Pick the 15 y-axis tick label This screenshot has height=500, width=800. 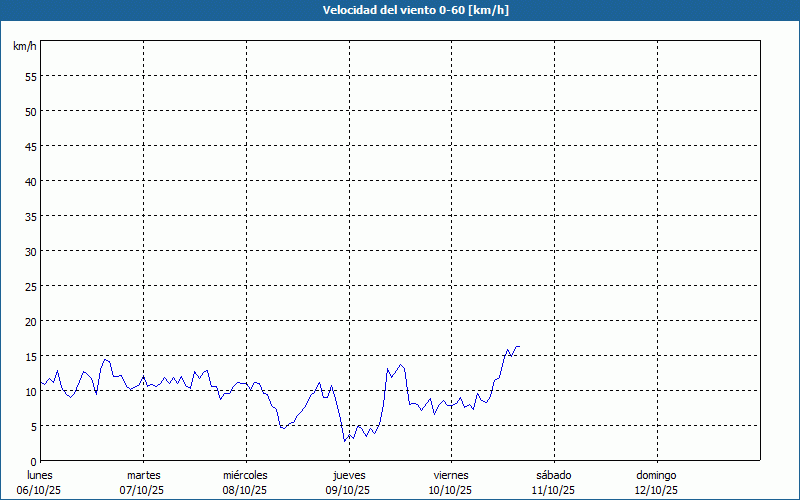[31, 356]
